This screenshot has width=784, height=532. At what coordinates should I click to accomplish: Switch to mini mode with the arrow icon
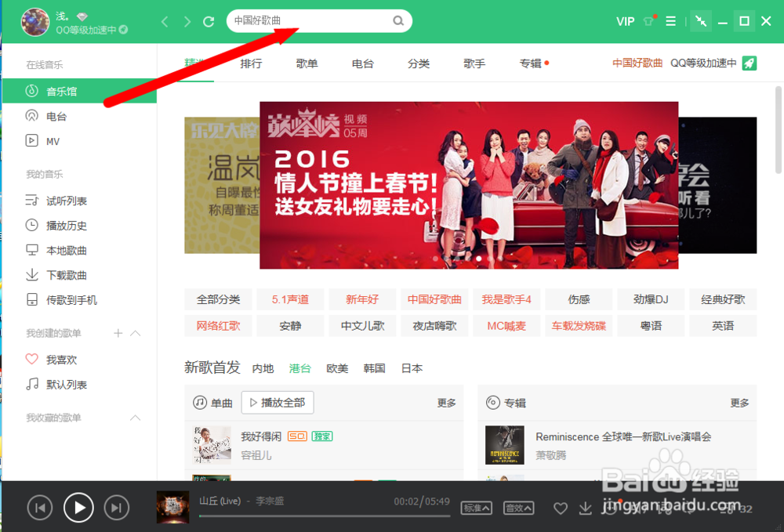(x=700, y=21)
